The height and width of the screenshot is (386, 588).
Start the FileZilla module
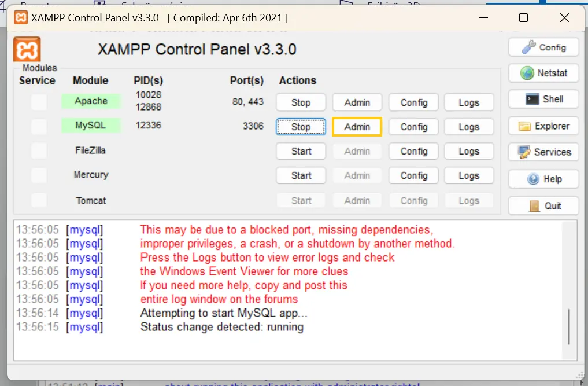coord(301,151)
